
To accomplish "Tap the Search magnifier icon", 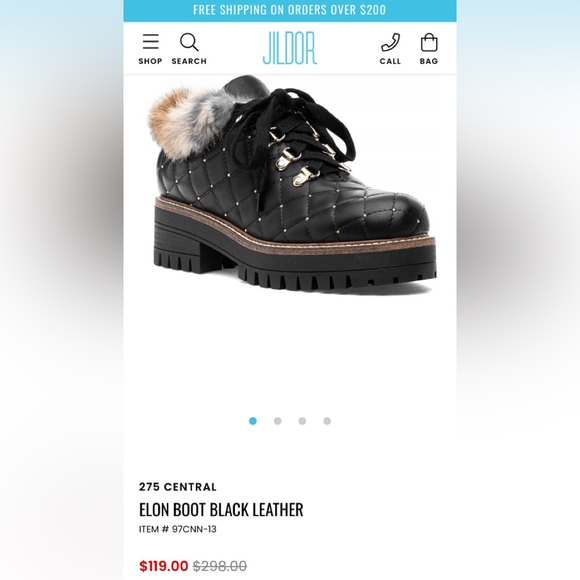I will click(x=189, y=42).
